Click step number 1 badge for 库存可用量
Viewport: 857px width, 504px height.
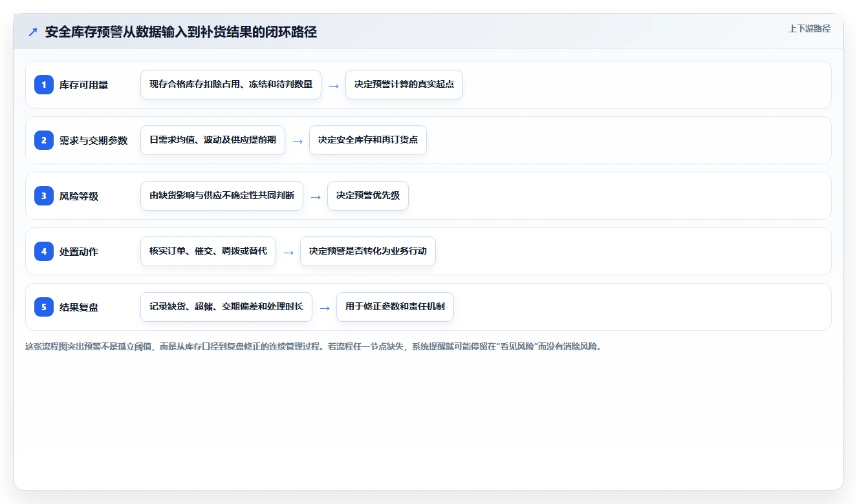44,85
